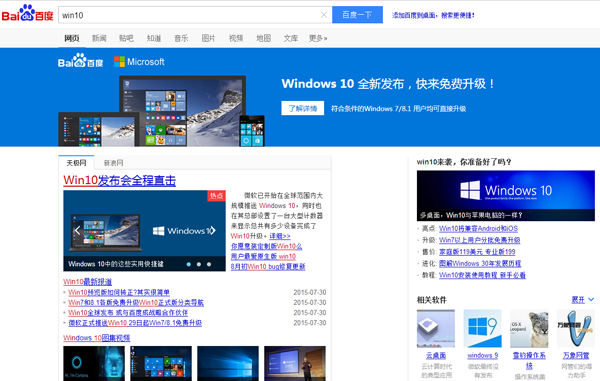Open the 家庭版119美元 专业版199 link
The height and width of the screenshot is (381, 600).
[x=477, y=252]
